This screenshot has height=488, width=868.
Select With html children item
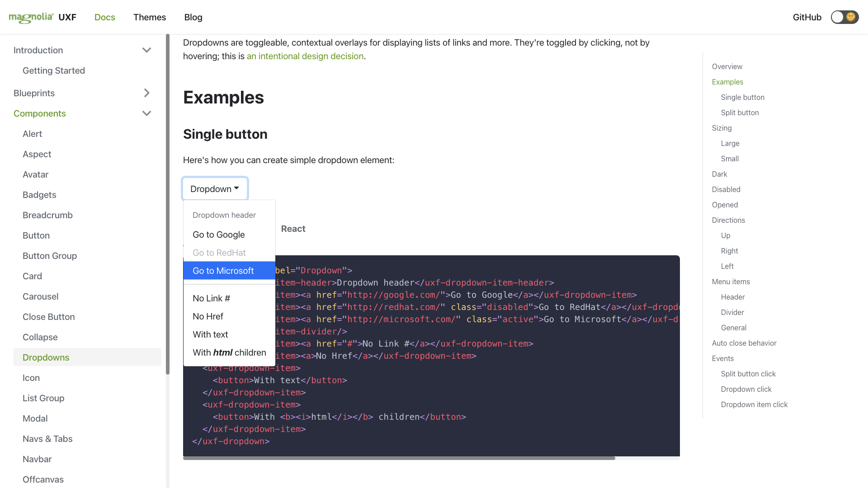[x=229, y=352]
